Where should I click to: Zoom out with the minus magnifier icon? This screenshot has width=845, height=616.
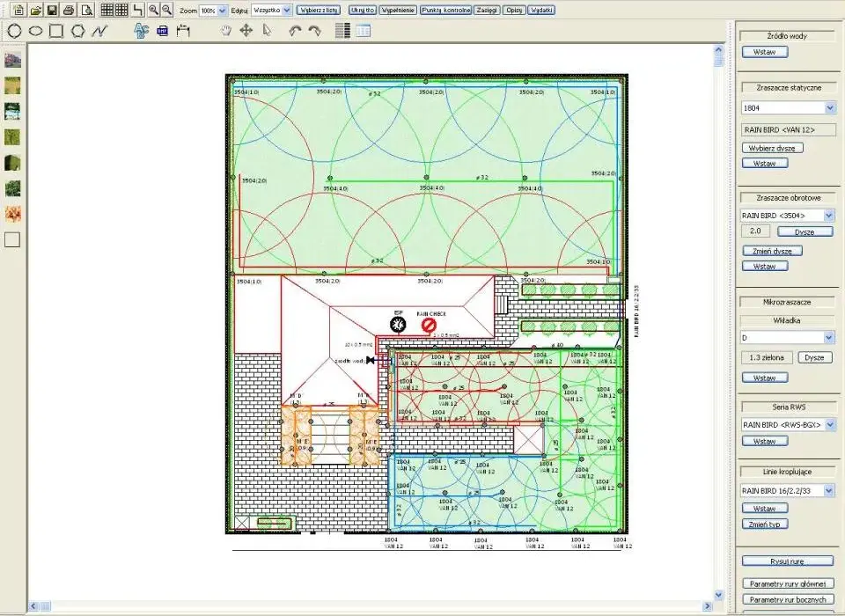(166, 10)
